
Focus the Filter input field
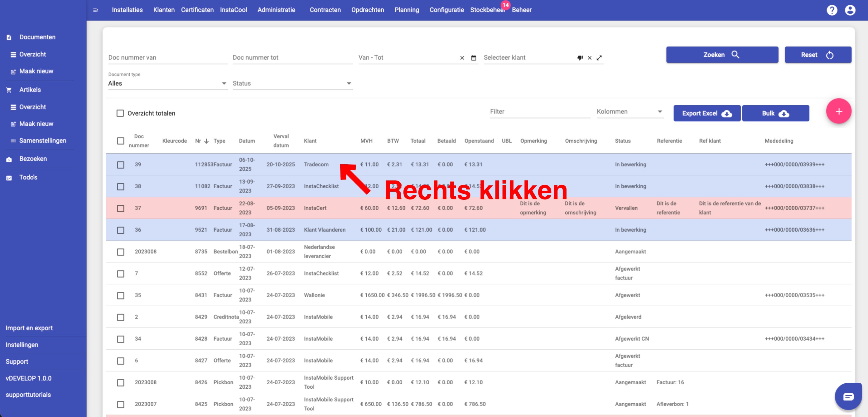point(540,112)
